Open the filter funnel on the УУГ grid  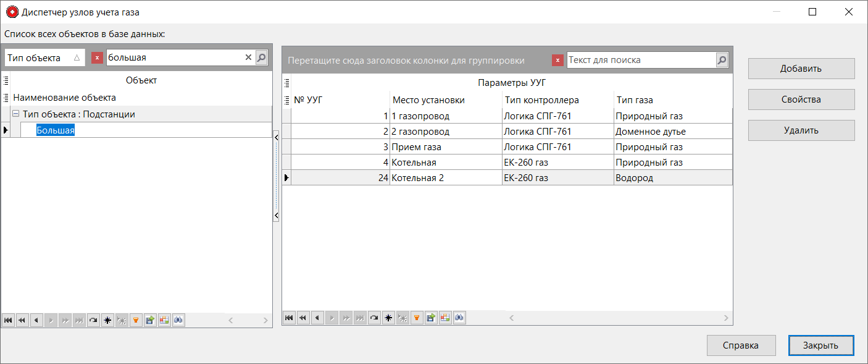point(417,317)
